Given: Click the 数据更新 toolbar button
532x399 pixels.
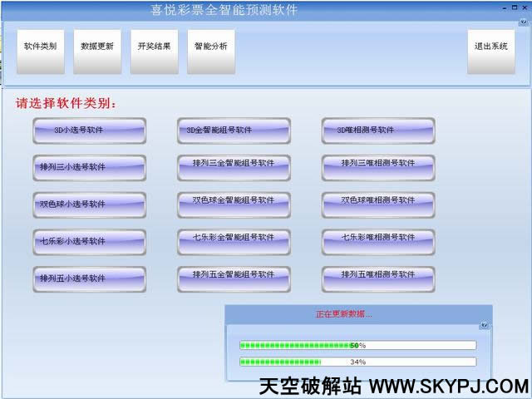Looking at the screenshot, I should point(97,47).
